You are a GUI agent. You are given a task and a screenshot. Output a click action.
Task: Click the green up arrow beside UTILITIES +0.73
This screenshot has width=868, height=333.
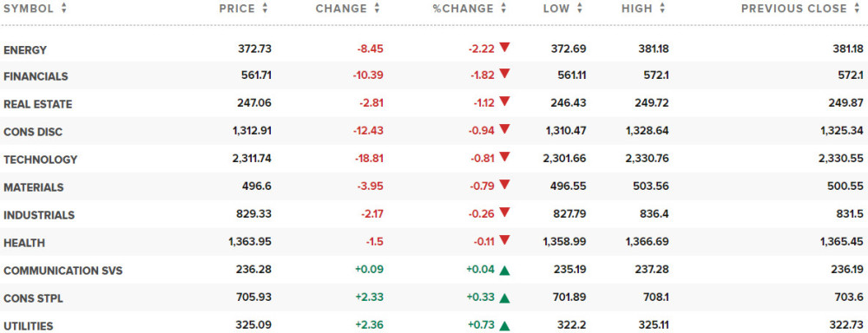[503, 326]
